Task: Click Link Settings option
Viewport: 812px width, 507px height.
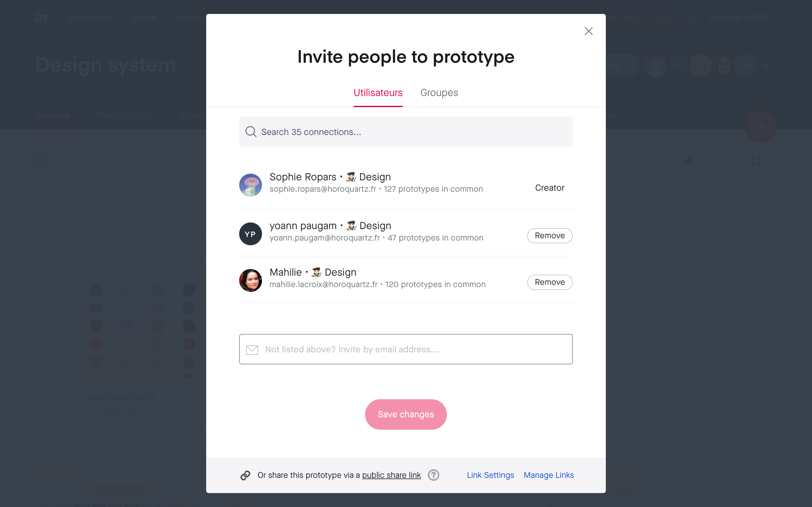Action: click(x=490, y=475)
